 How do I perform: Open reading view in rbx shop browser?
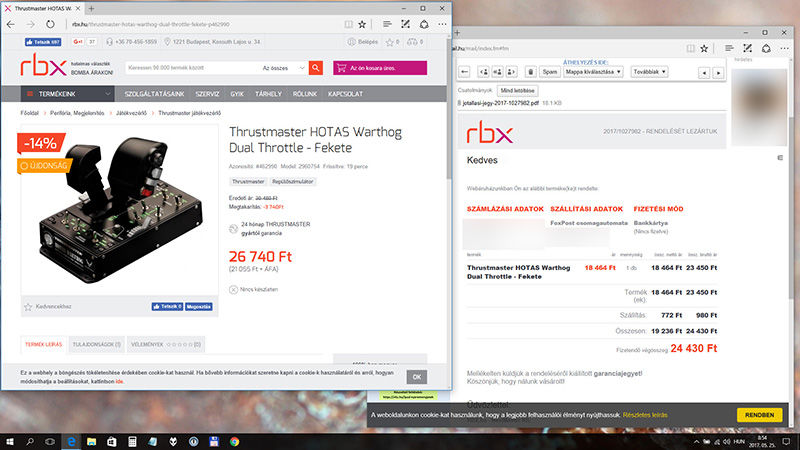(x=348, y=24)
